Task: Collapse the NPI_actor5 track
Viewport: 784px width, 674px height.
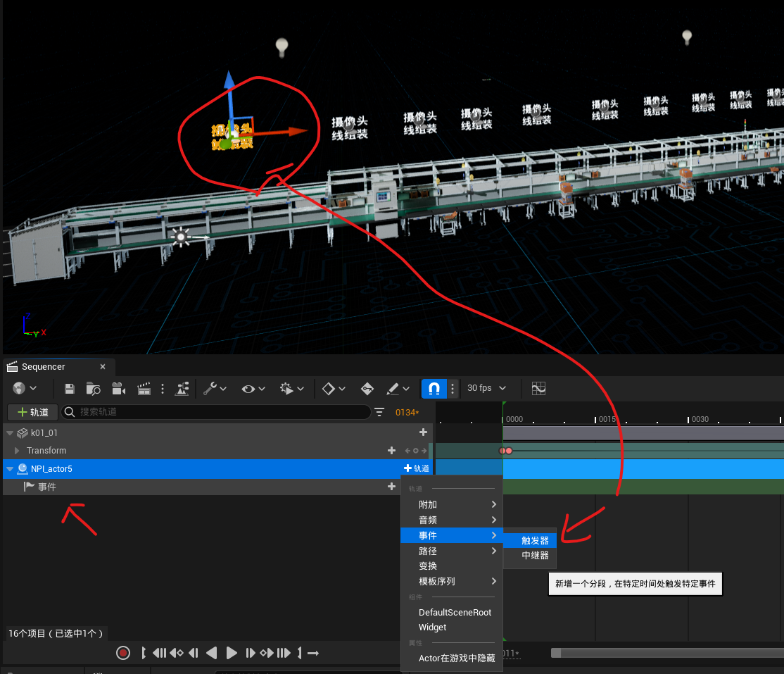Action: click(x=9, y=469)
